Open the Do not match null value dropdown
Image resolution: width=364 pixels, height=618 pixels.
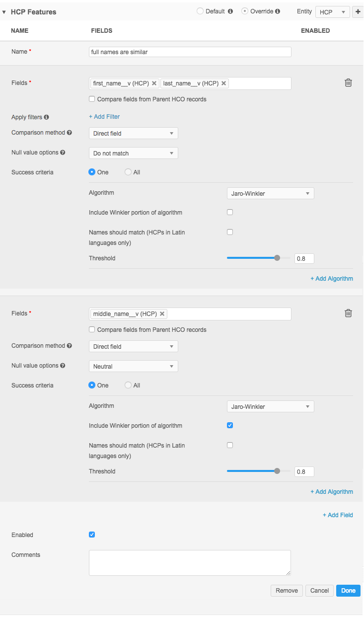pos(133,154)
